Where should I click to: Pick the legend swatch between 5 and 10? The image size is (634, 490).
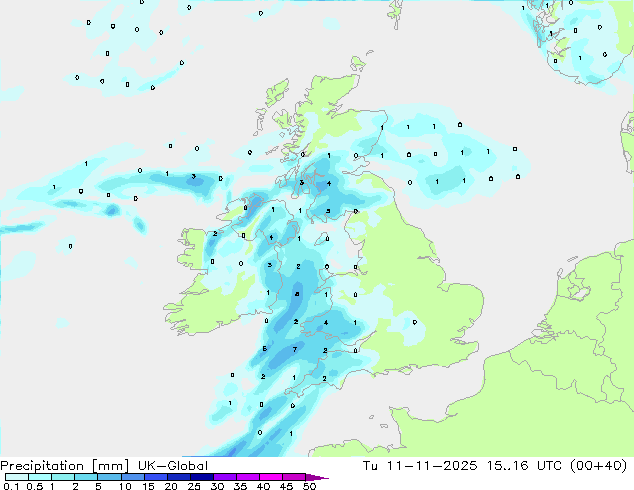point(109,477)
